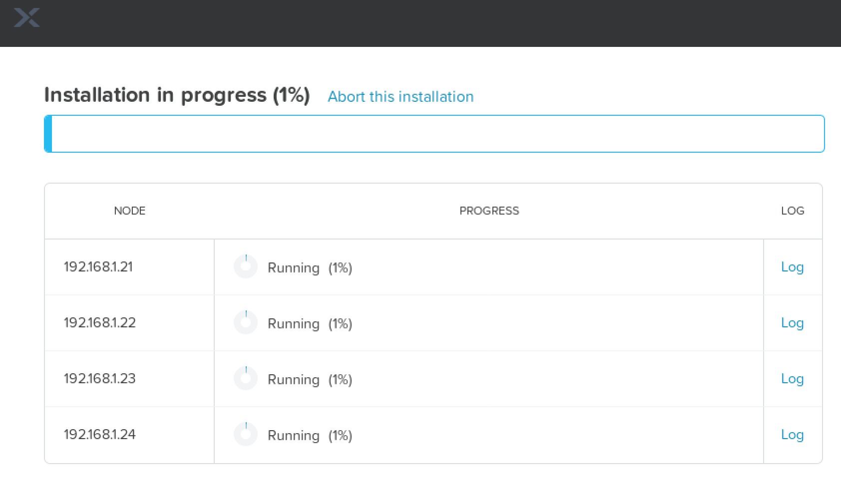841x504 pixels.
Task: Open the Log link for 192.168.1.23
Action: pyautogui.click(x=792, y=379)
